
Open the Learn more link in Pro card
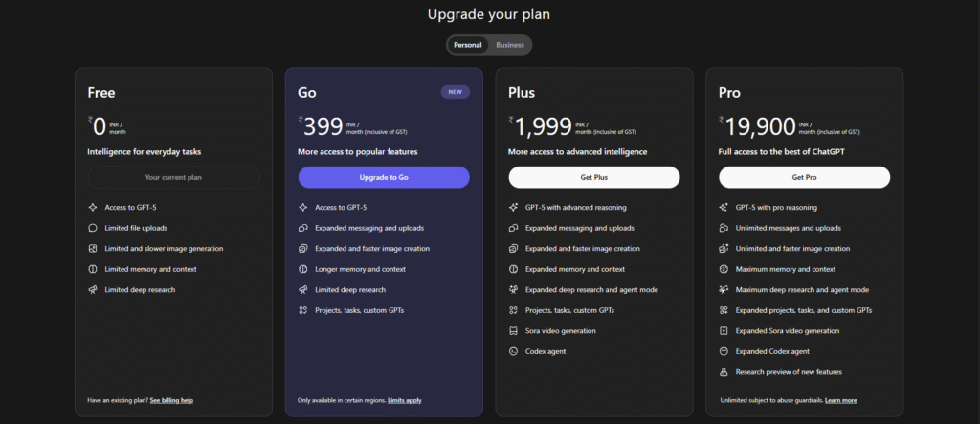coord(840,400)
